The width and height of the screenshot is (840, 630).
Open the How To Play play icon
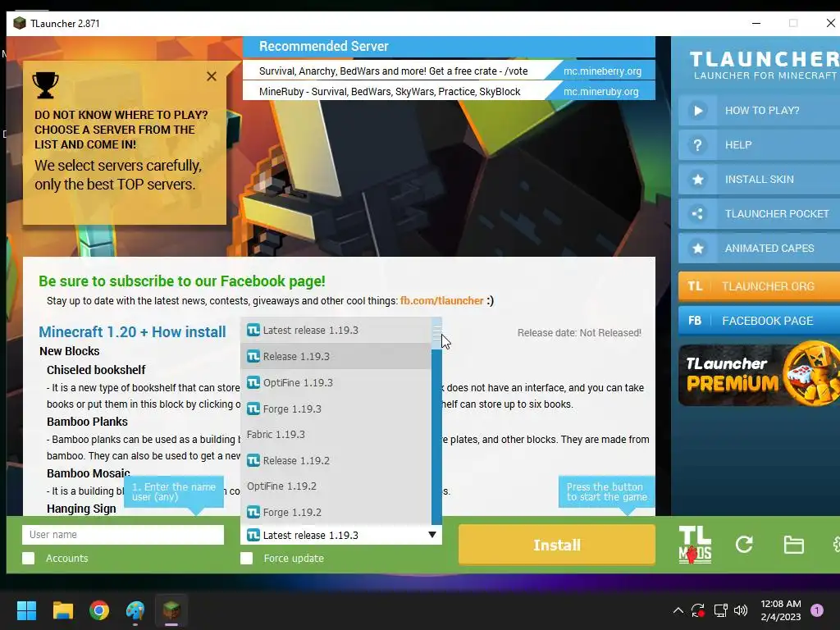click(697, 111)
